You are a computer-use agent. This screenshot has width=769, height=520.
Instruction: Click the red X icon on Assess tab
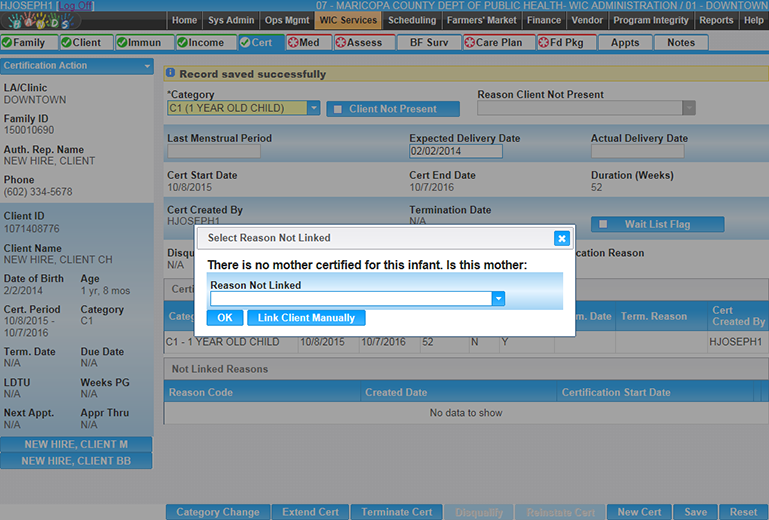341,43
